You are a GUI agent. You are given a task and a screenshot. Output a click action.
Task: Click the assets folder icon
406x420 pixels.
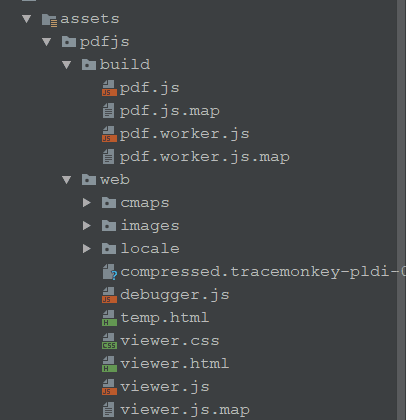[x=49, y=20]
